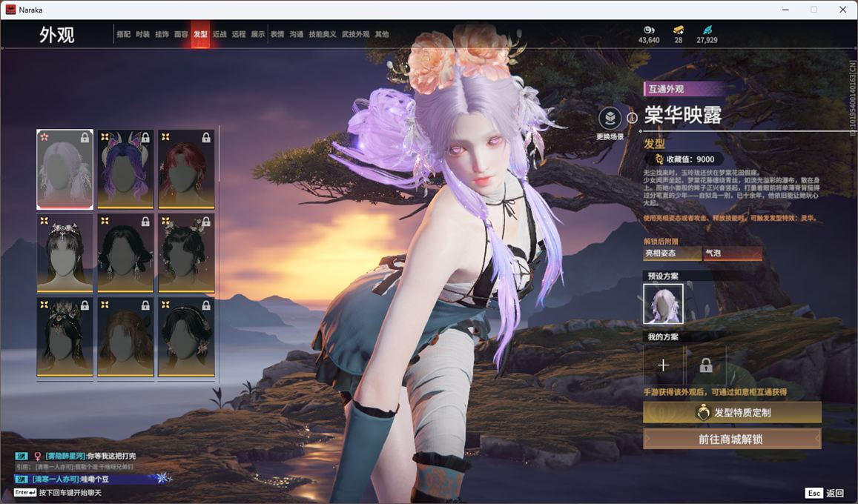Screen dimensions: 858x504
Task: Click the Esc 返回 button
Action: tap(824, 493)
